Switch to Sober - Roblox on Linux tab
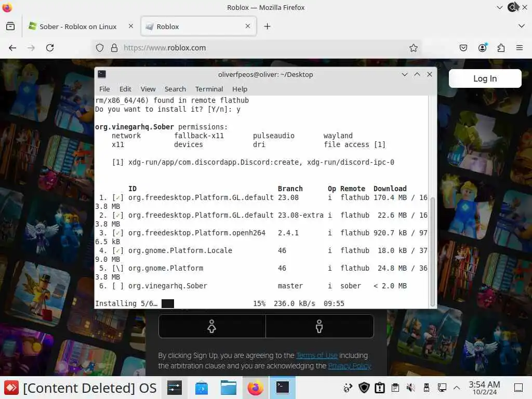The image size is (532, 399). 81,26
